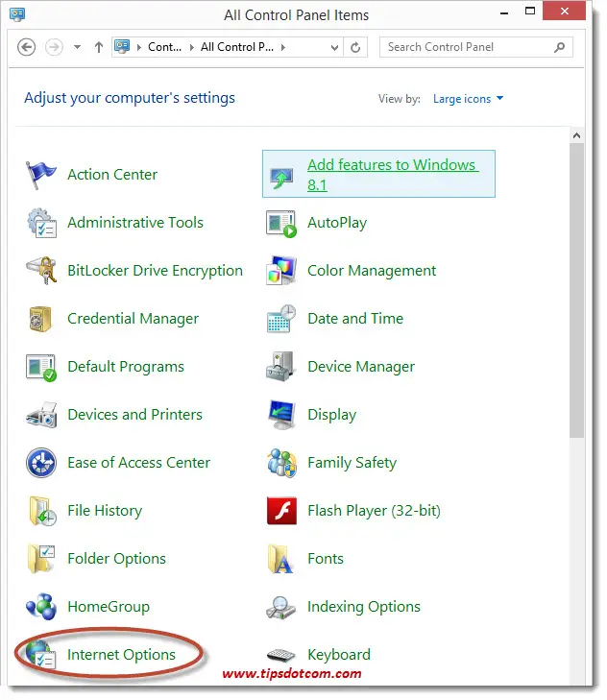Open the Internet Options link
607x700 pixels.
(121, 655)
